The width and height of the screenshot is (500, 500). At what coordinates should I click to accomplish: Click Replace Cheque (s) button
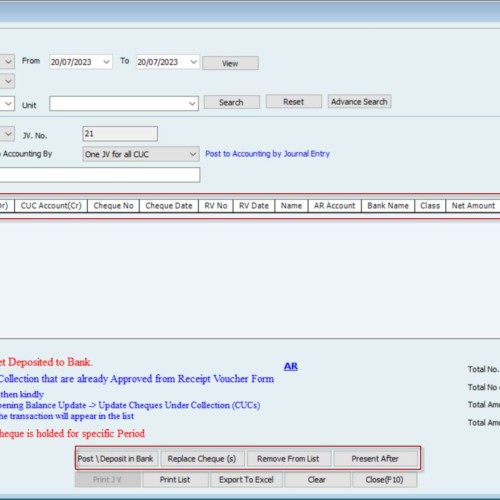tap(202, 459)
